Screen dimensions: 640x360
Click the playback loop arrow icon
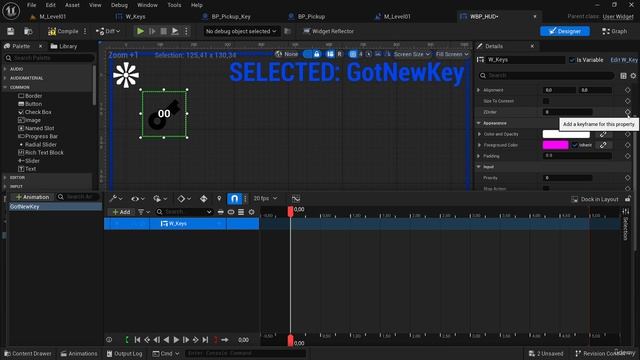click(x=225, y=340)
